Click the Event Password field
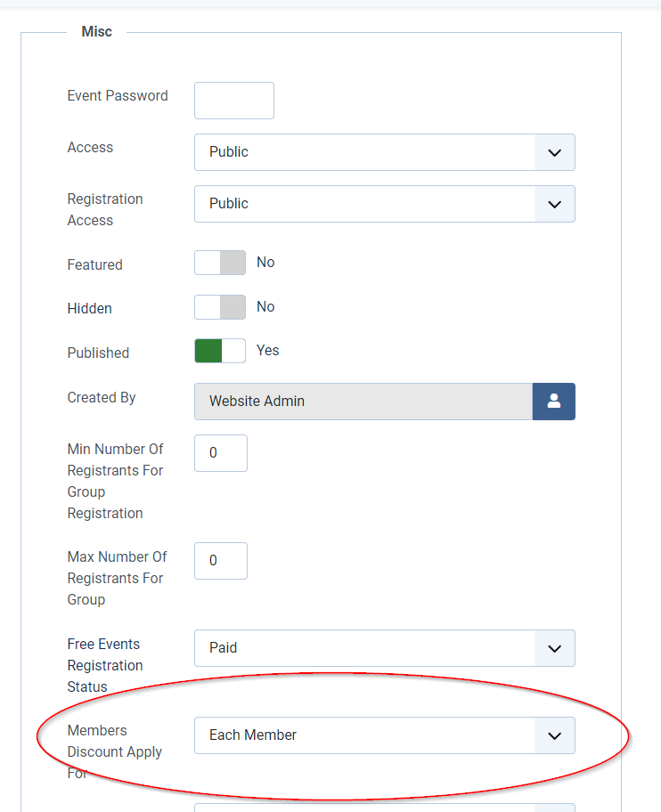 pos(234,101)
